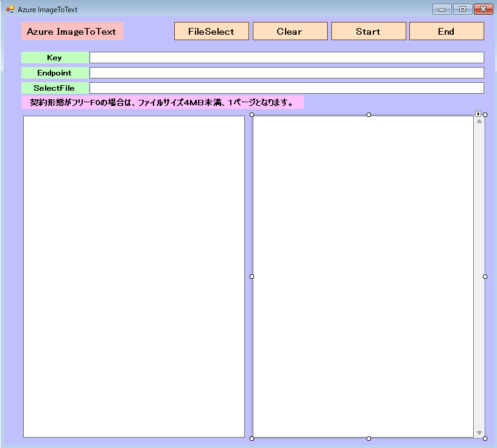Viewport: 497px width, 448px height.
Task: Click bottom-center resize handle of selected text box
Action: tap(368, 438)
